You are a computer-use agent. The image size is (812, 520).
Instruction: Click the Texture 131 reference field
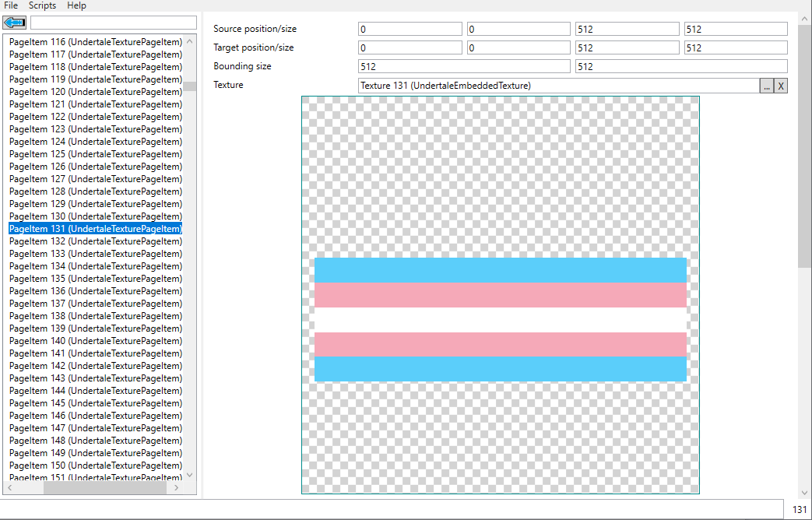pyautogui.click(x=557, y=86)
